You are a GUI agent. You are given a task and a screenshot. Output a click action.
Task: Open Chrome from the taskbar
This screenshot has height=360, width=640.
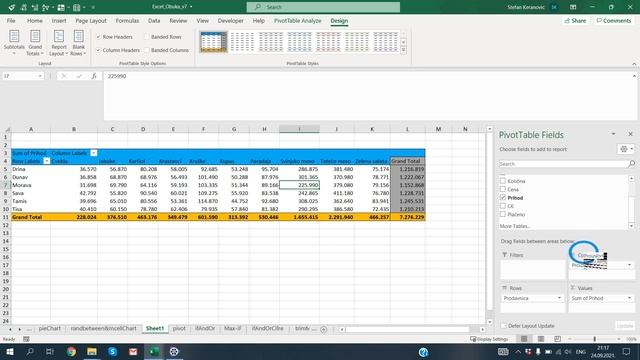(71, 351)
